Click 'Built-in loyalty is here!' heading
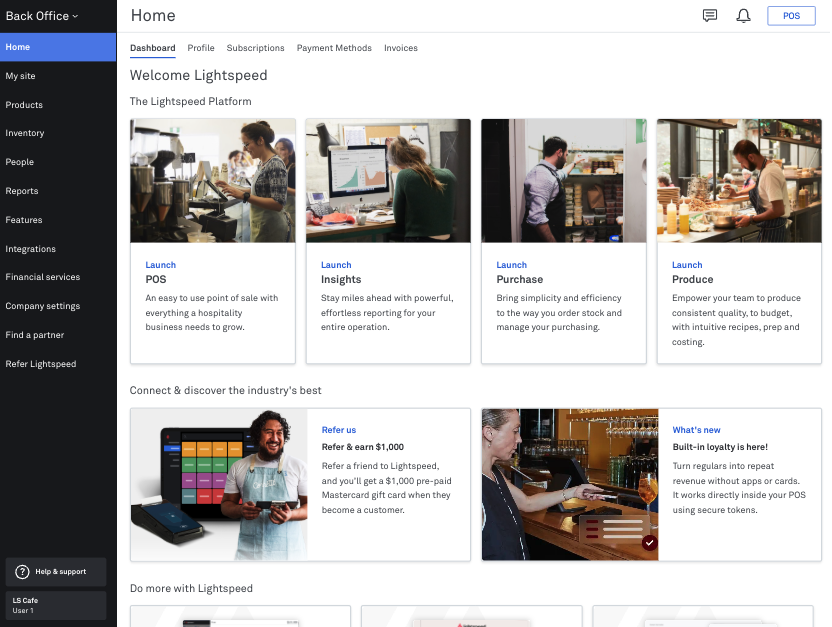Viewport: 832px width, 627px height. [720, 447]
